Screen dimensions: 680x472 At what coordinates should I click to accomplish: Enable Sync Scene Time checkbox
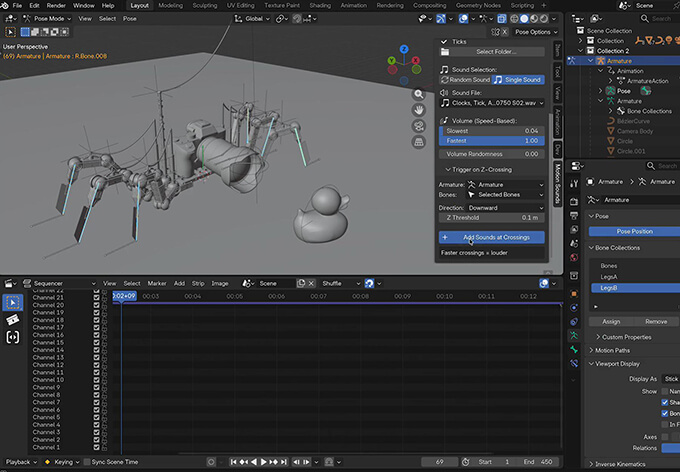[86, 462]
